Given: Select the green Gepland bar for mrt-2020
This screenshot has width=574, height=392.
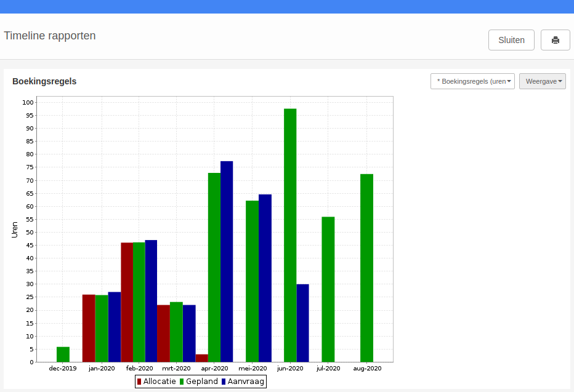Looking at the screenshot, I should (176, 332).
